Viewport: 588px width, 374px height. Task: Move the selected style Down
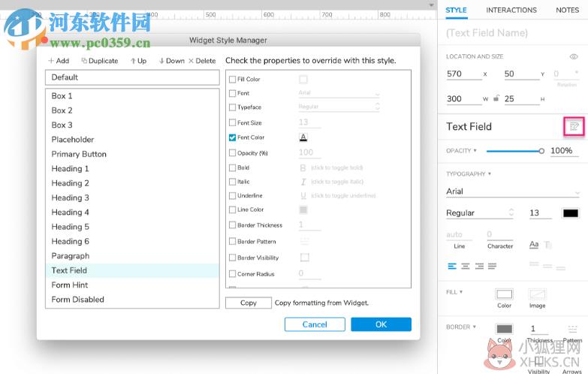tap(172, 61)
